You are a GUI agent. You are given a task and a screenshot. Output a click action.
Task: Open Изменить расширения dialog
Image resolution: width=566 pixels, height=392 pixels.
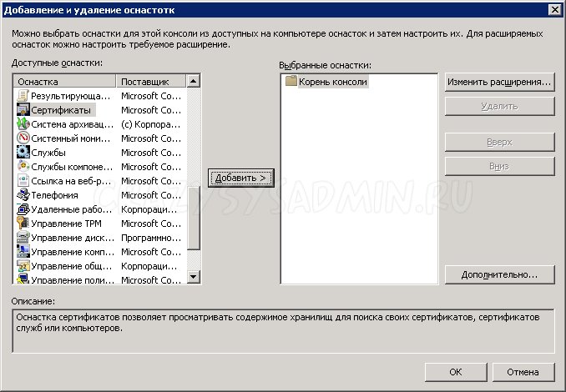pyautogui.click(x=499, y=83)
